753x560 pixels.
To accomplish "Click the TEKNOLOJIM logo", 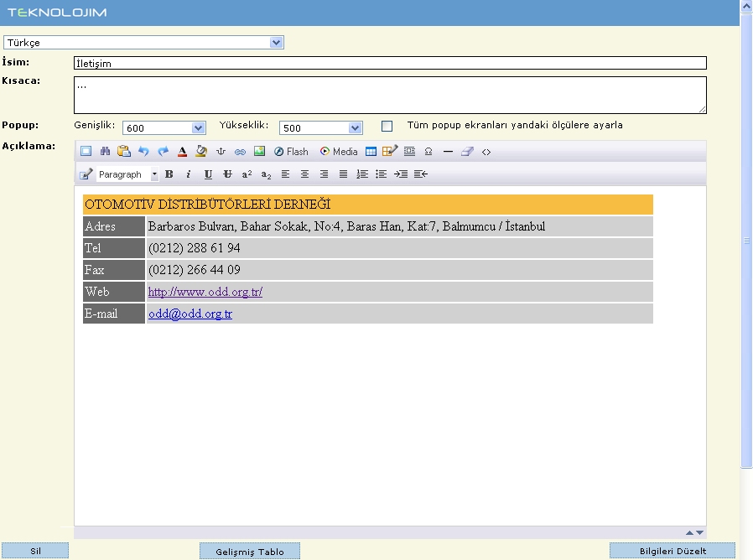I will click(57, 13).
